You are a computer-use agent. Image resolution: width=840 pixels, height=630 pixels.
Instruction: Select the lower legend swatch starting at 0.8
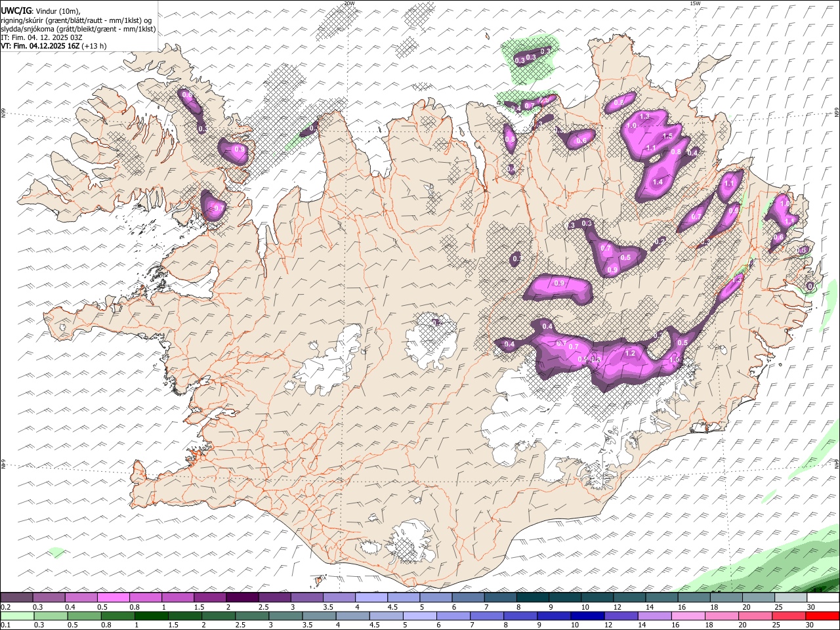click(x=117, y=616)
